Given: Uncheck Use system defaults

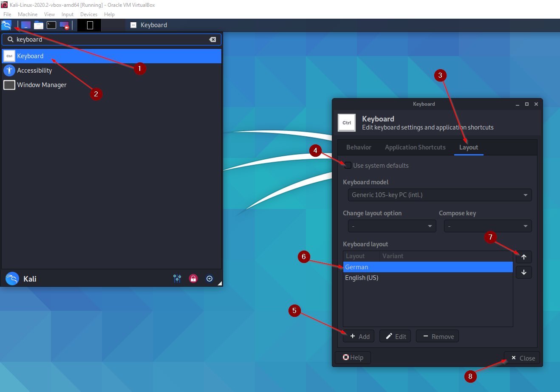Looking at the screenshot, I should pyautogui.click(x=348, y=165).
